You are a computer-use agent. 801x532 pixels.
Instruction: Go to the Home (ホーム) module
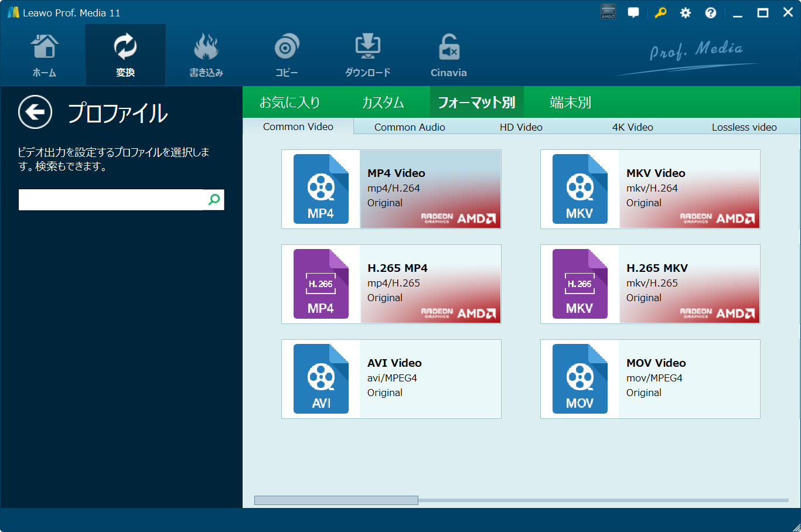point(45,56)
